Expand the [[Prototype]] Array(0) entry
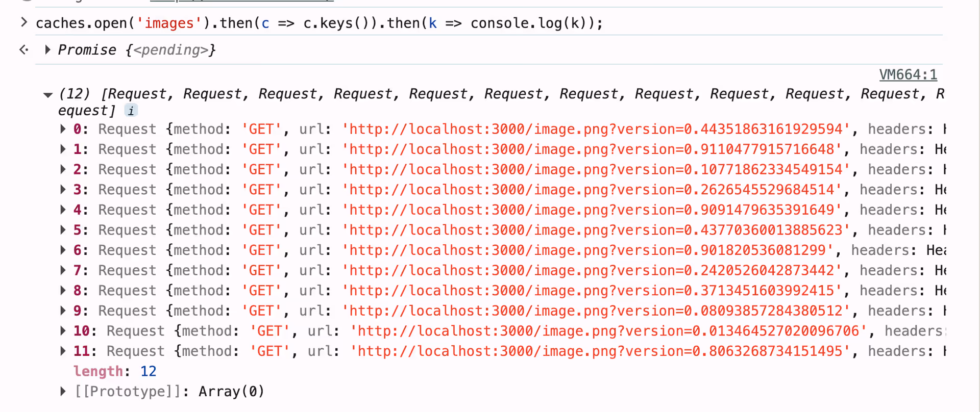The image size is (980, 412). coord(63,392)
